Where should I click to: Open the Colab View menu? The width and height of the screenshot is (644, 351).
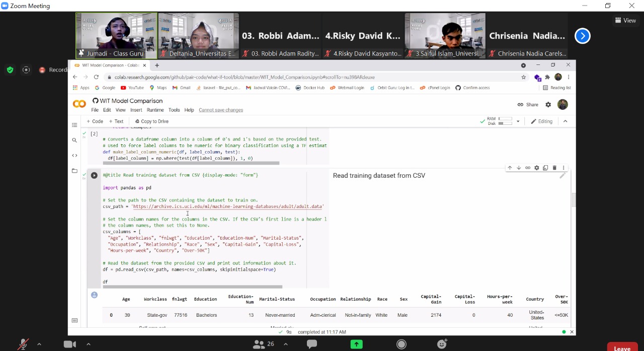(121, 110)
